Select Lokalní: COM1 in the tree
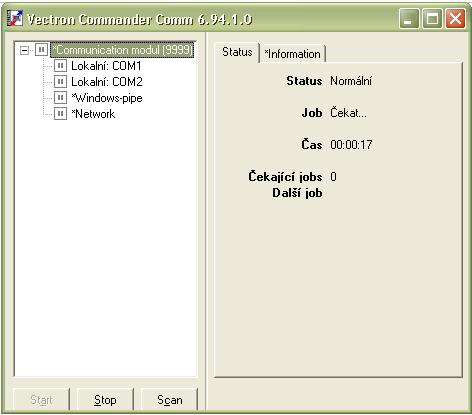This screenshot has height=415, width=472. click(x=106, y=66)
